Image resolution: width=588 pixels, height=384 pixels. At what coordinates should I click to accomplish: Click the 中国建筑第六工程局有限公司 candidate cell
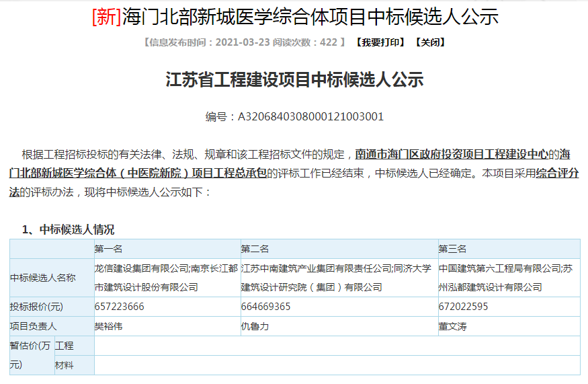point(509,278)
